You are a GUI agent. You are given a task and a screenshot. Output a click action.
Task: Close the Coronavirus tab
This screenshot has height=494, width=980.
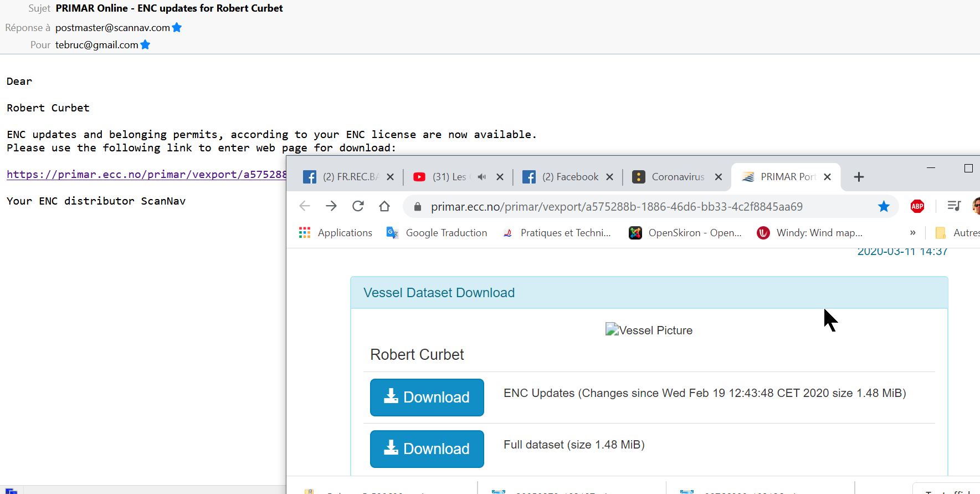click(x=719, y=177)
